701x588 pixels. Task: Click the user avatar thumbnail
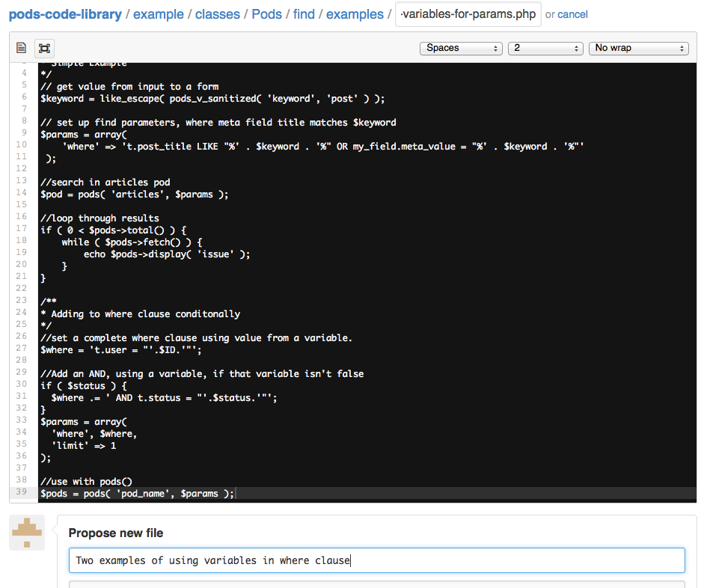click(27, 533)
